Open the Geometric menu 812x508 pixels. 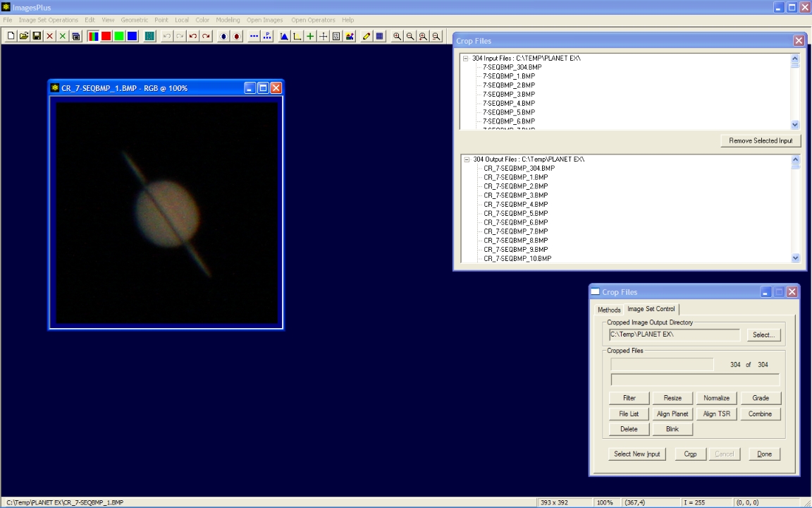[134, 20]
